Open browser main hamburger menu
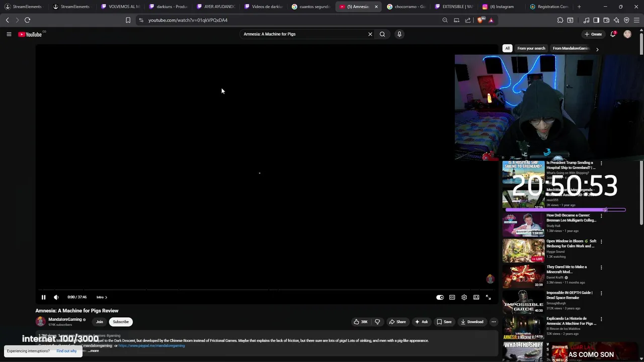The width and height of the screenshot is (644, 362). [x=636, y=20]
